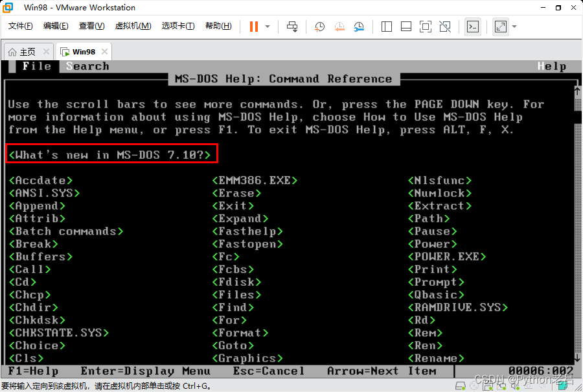Open the POWER.EXE help topic

[446, 257]
